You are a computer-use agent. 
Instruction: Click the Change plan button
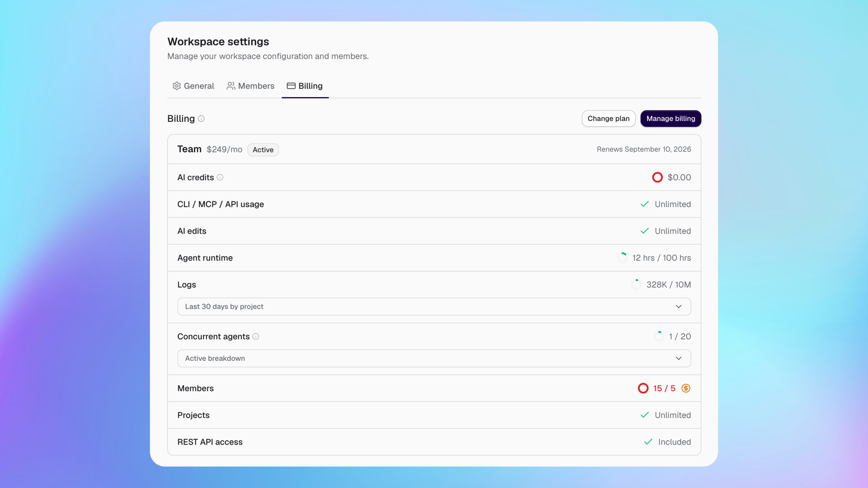tap(608, 119)
